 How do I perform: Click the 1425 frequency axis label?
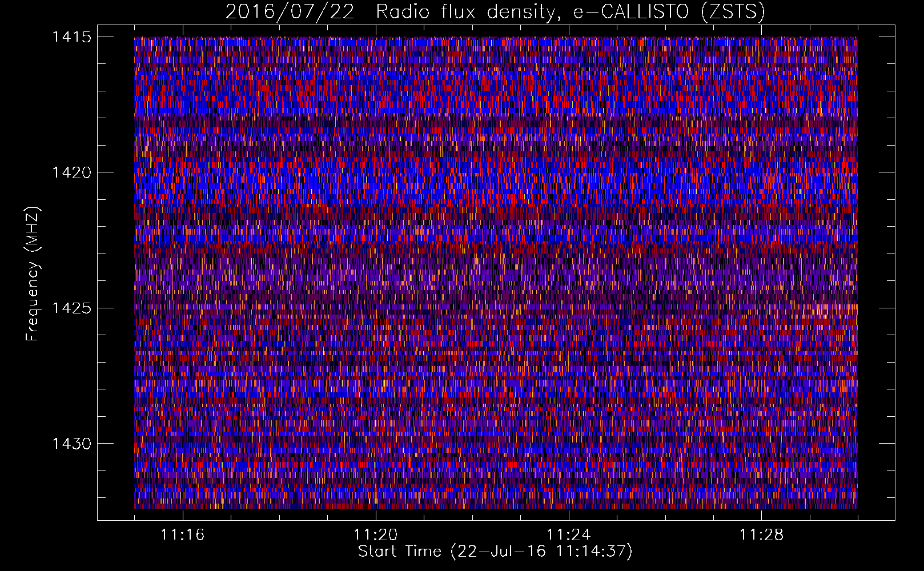(x=71, y=308)
